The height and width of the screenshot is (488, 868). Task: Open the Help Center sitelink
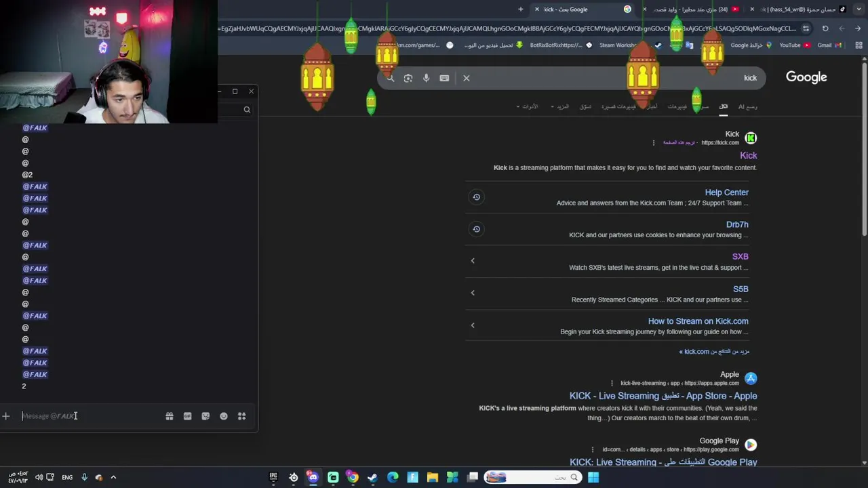coord(726,192)
